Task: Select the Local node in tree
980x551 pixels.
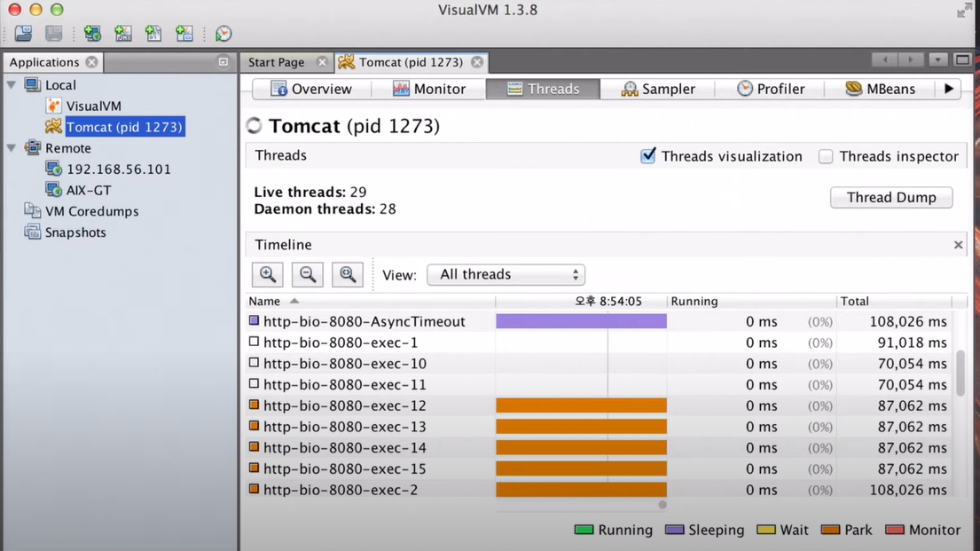Action: click(60, 85)
